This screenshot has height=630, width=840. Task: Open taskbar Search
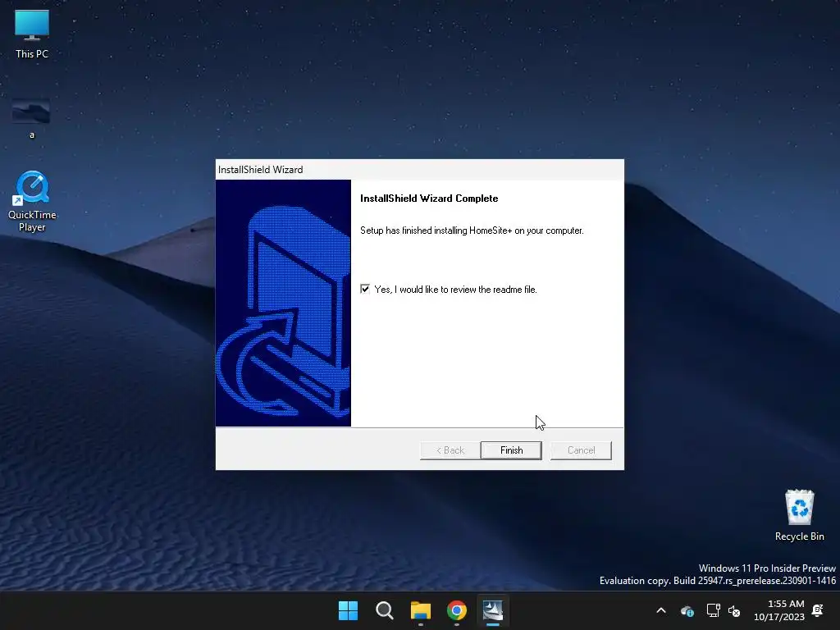click(x=384, y=610)
